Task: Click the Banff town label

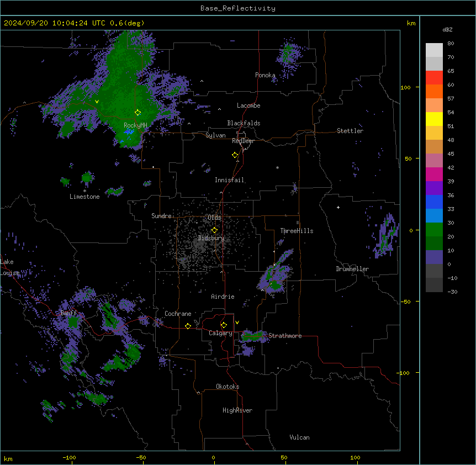Action: [68, 313]
